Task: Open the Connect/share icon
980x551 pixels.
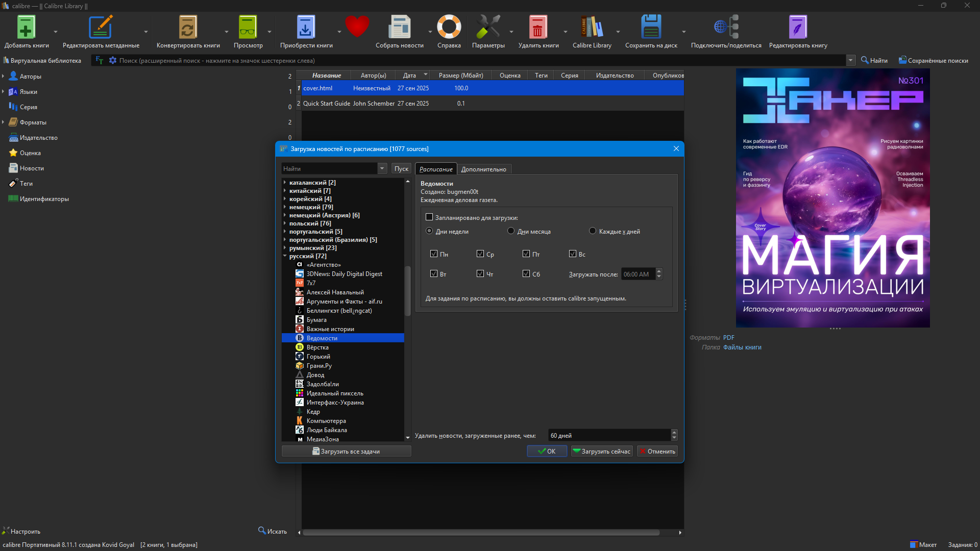Action: point(726,28)
